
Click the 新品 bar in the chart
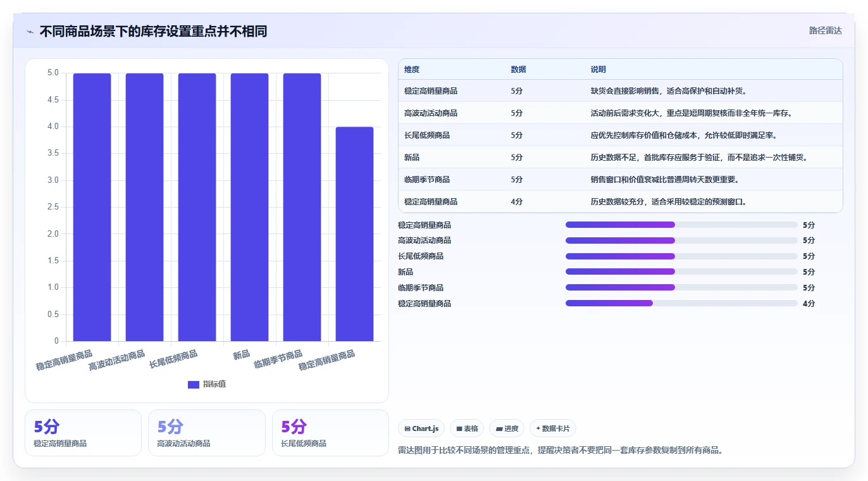coord(249,207)
